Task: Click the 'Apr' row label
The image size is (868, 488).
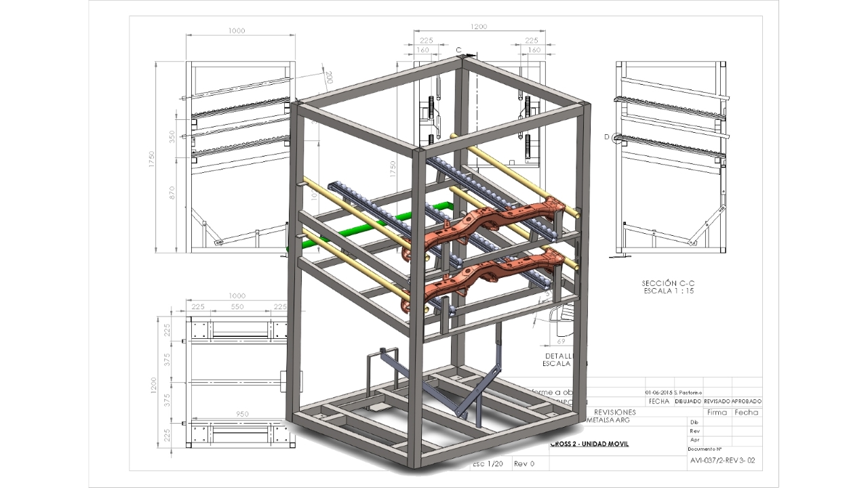Action: point(694,440)
